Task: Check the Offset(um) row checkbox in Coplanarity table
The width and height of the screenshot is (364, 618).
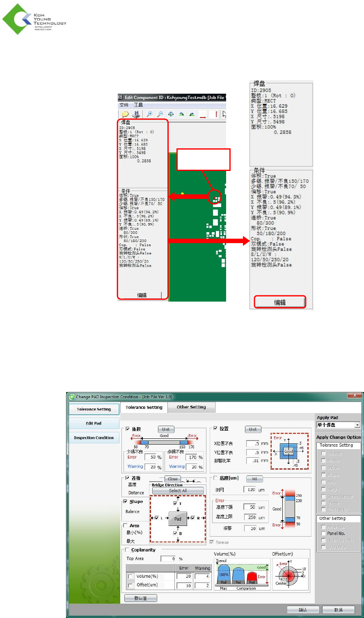Action: (131, 586)
